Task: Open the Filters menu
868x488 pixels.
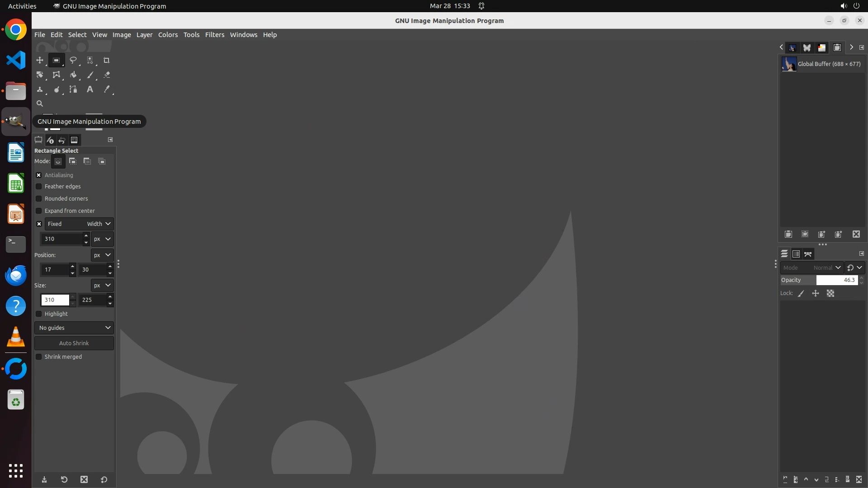Action: (x=214, y=35)
